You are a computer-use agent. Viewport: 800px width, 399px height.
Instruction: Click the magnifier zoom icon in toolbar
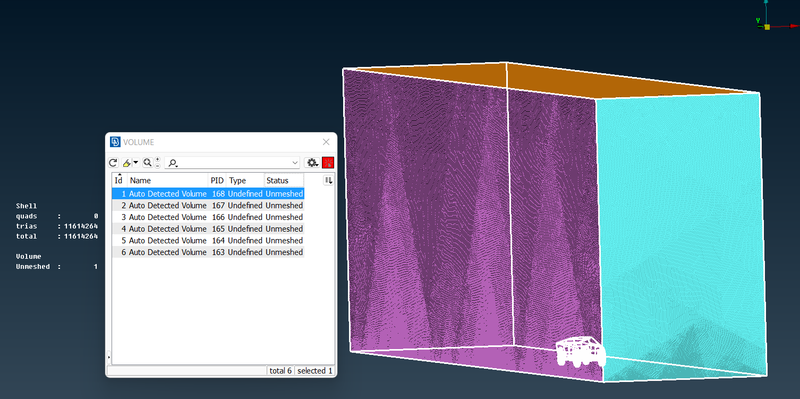(147, 162)
